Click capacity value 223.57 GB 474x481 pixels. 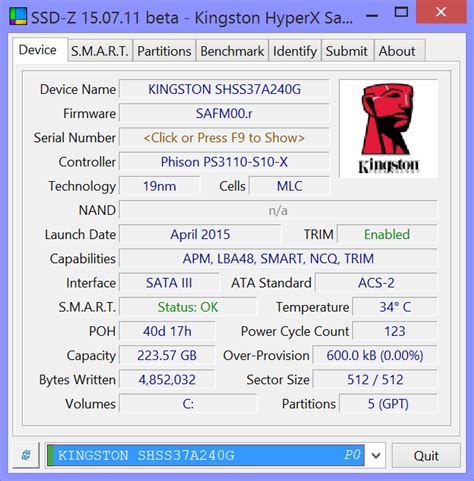[167, 355]
